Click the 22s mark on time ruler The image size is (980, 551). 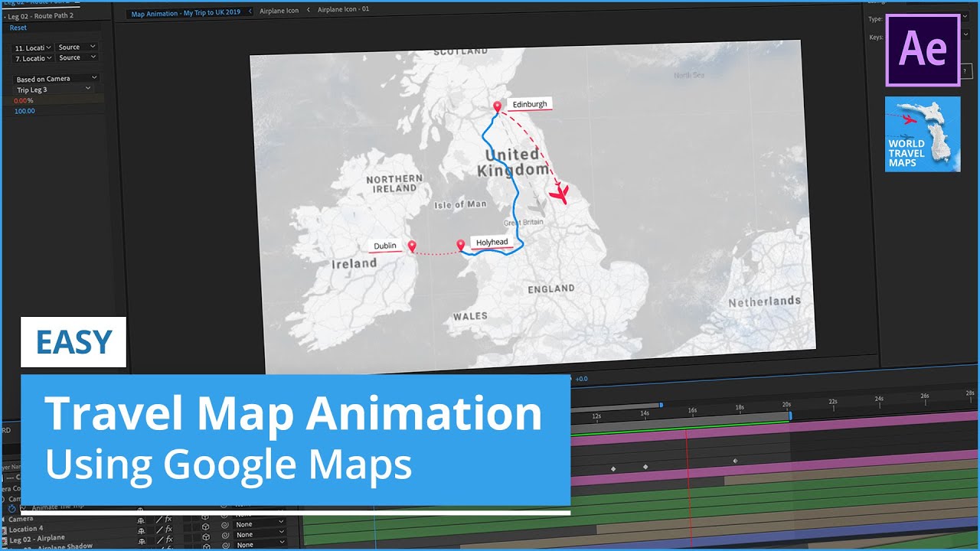832,401
